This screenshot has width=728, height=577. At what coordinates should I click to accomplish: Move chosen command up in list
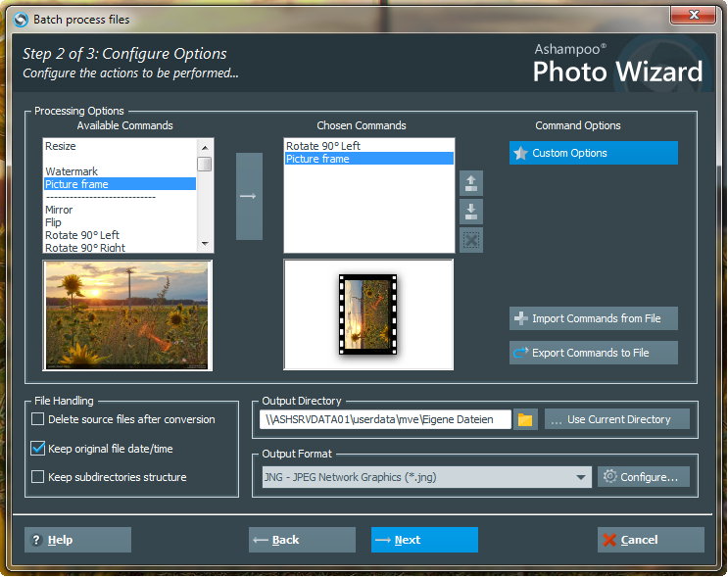click(471, 183)
